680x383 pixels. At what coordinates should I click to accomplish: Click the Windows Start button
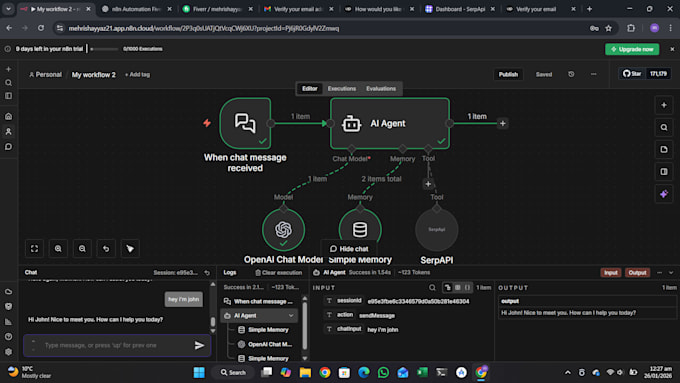coord(199,372)
